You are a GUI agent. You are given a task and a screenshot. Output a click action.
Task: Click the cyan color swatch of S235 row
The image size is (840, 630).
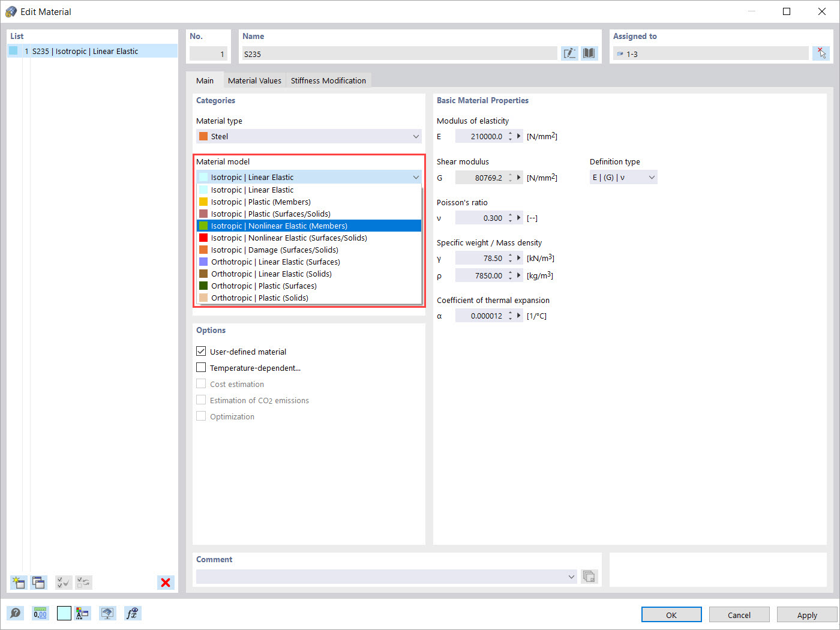[x=14, y=51]
